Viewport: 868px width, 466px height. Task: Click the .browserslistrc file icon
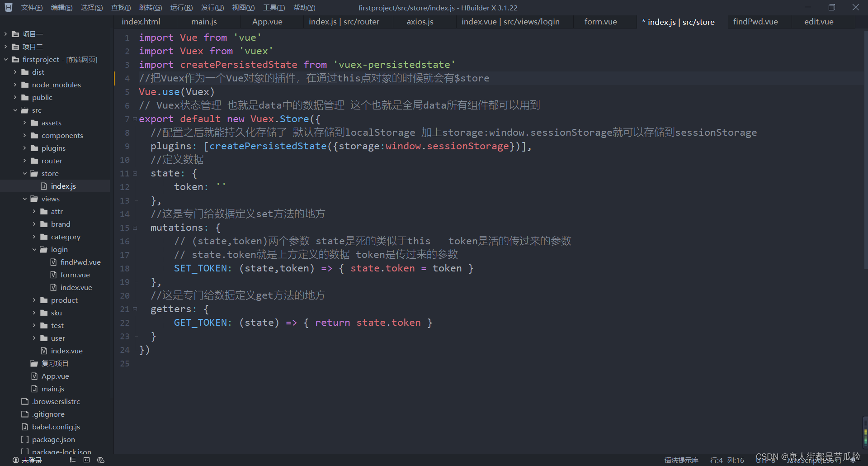(25, 401)
